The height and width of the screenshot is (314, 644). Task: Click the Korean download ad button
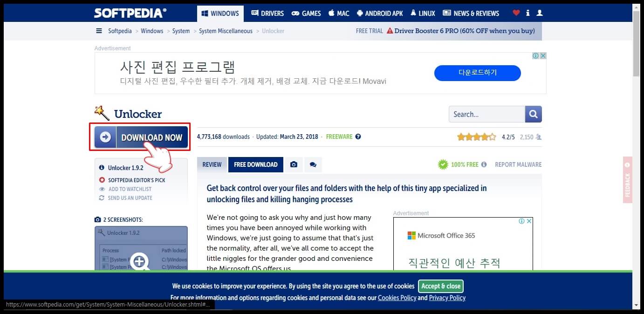point(478,73)
